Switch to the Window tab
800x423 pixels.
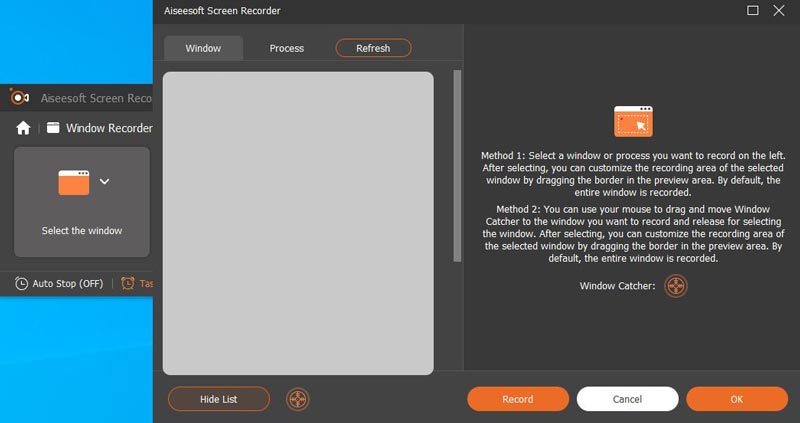point(203,48)
